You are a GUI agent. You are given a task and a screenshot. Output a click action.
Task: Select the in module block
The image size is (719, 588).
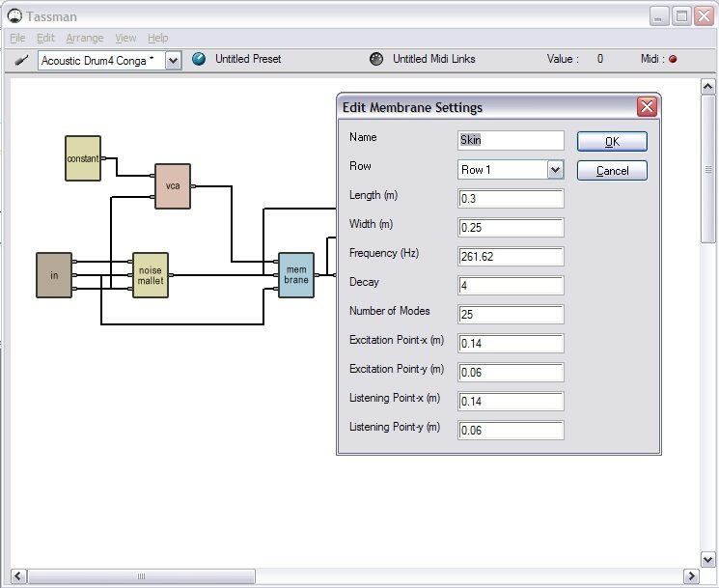54,275
